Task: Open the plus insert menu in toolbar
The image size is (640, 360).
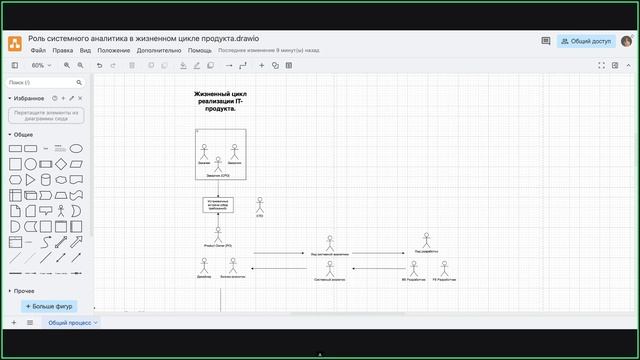Action: click(x=262, y=65)
